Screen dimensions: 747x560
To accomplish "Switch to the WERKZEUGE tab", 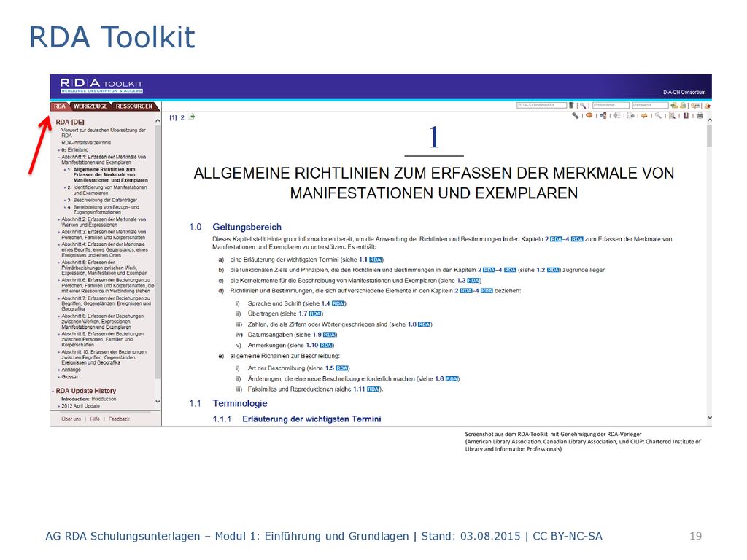I will [90, 106].
